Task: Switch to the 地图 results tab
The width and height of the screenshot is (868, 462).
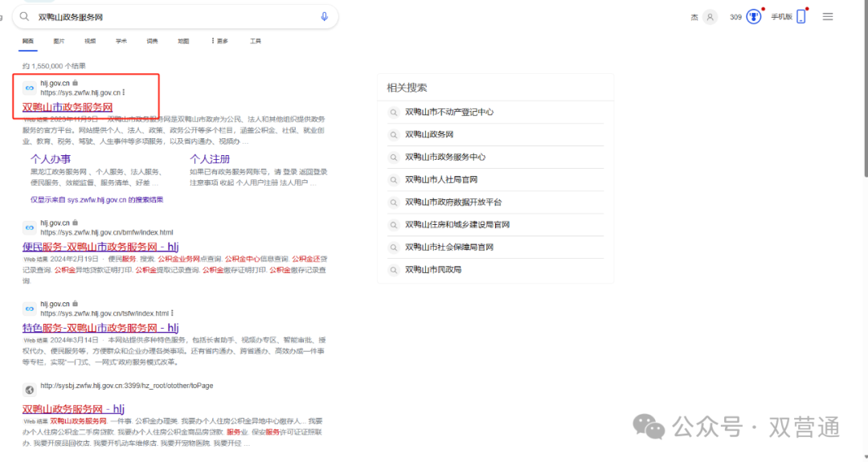Action: point(183,41)
